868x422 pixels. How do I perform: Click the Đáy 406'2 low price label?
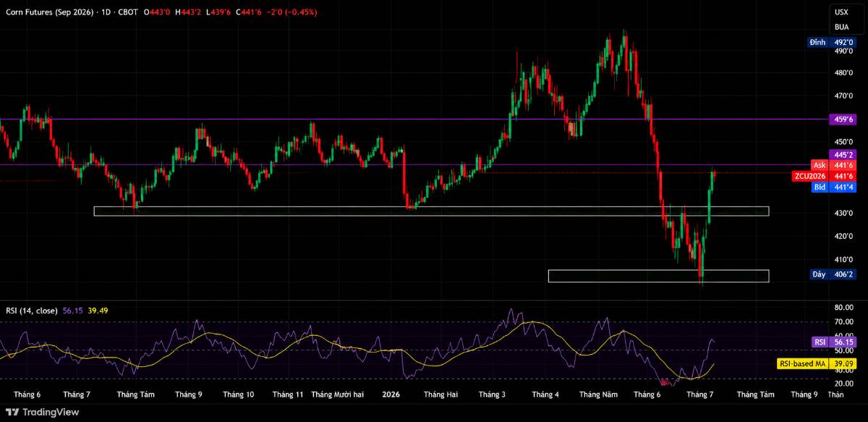[831, 274]
